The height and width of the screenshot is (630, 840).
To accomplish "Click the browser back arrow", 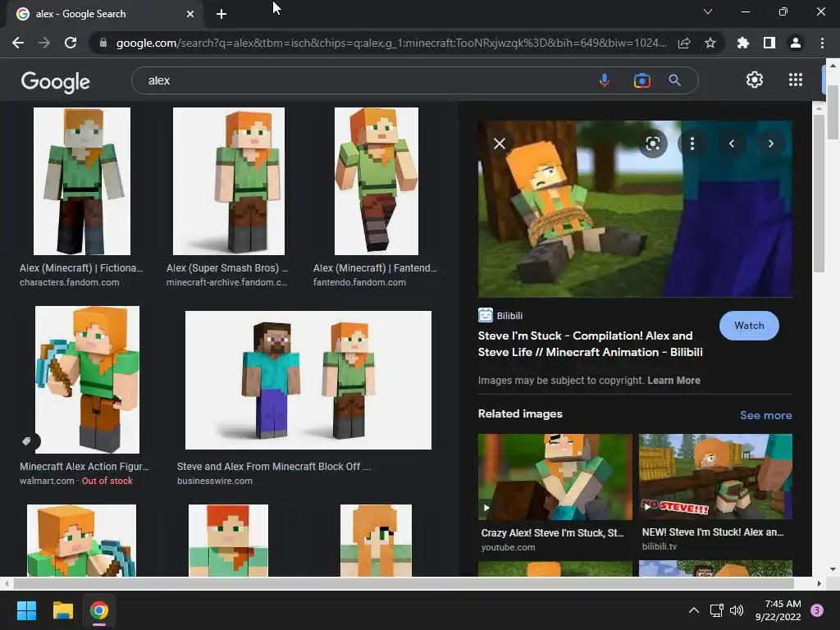I will pos(18,43).
